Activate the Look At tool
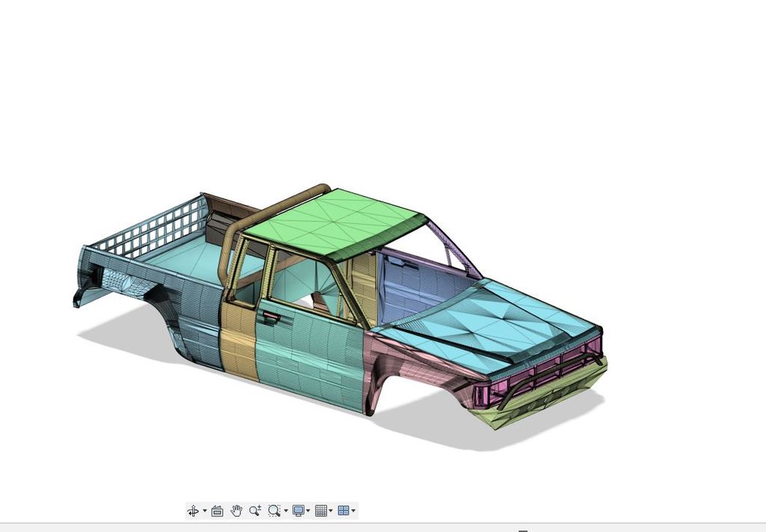Viewport: 766px width, 532px height. [217, 510]
